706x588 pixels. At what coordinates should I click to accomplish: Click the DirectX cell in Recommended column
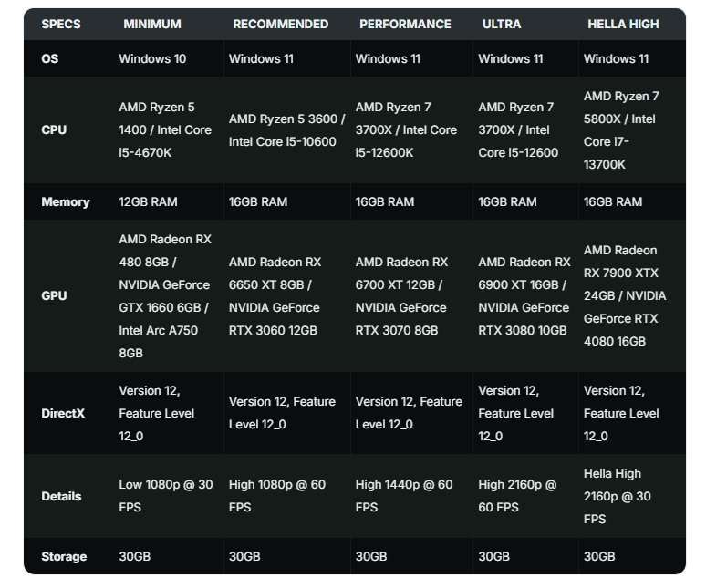(x=283, y=413)
